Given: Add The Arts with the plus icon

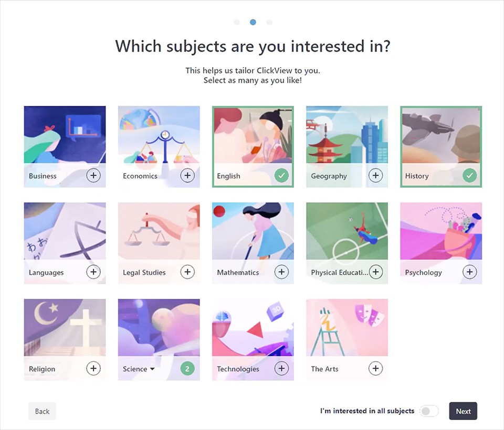Looking at the screenshot, I should 376,368.
